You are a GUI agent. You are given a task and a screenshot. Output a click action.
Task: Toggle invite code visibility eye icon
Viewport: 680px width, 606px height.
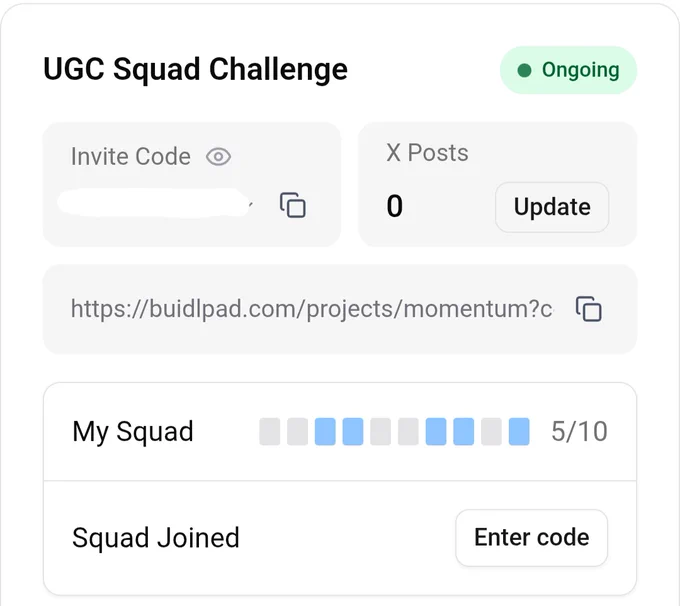pyautogui.click(x=218, y=157)
